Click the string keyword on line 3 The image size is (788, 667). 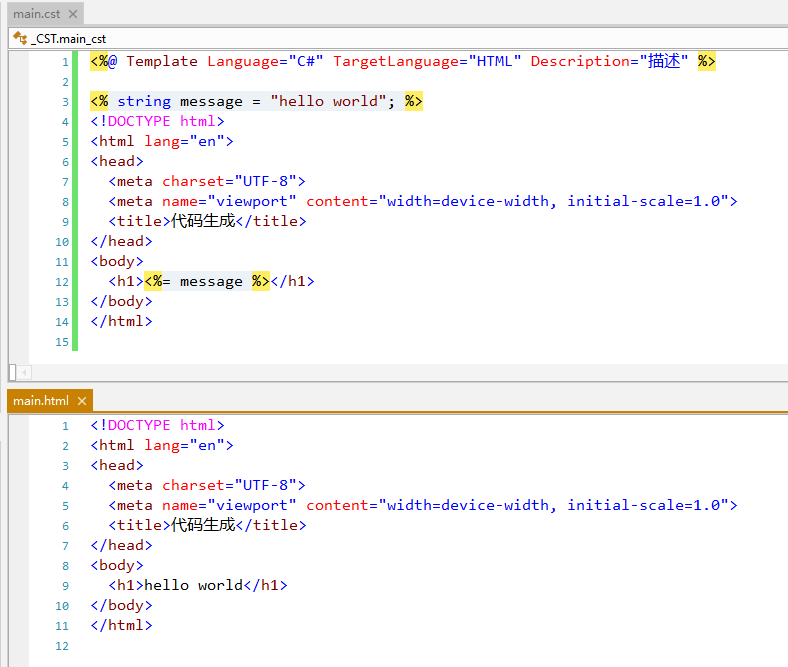click(x=144, y=102)
